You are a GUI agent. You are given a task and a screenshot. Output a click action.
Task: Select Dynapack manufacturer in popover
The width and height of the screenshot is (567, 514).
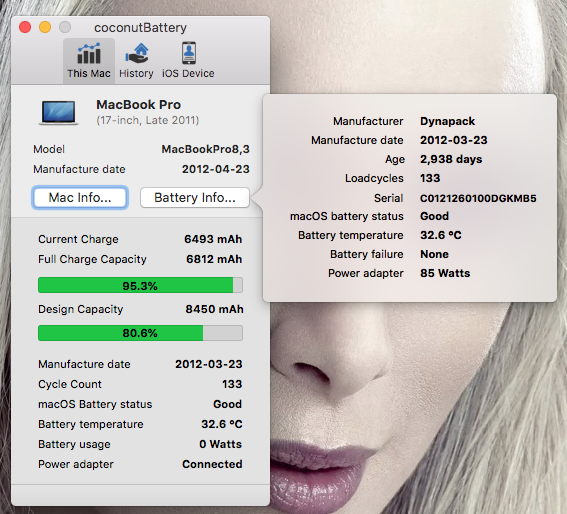click(x=447, y=121)
